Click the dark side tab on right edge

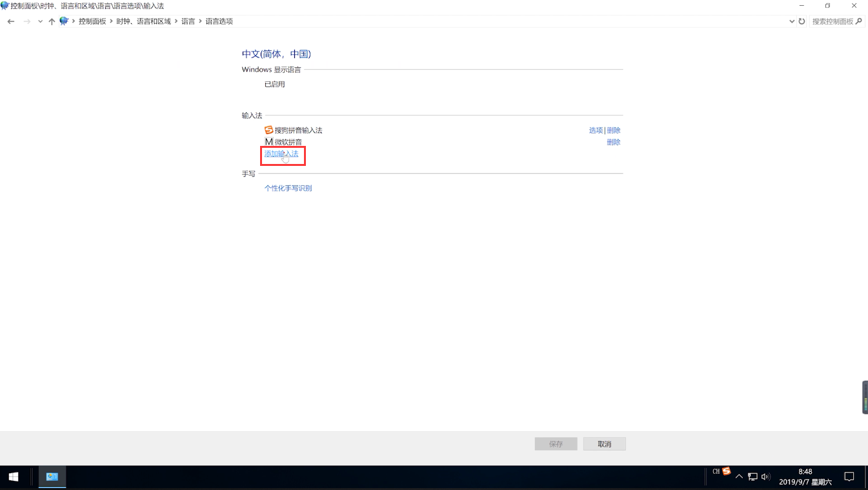tap(865, 397)
